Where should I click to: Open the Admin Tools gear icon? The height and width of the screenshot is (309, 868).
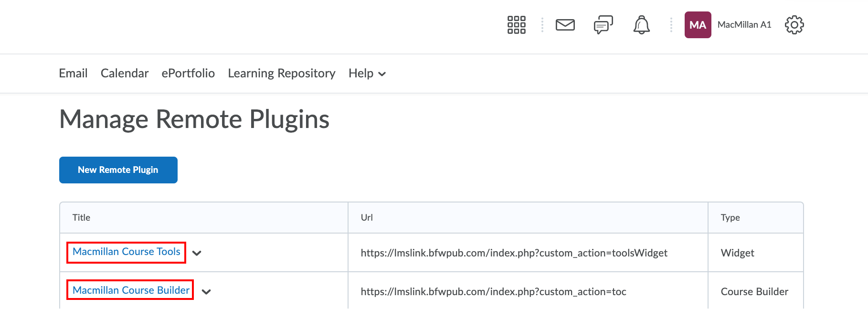pyautogui.click(x=794, y=25)
